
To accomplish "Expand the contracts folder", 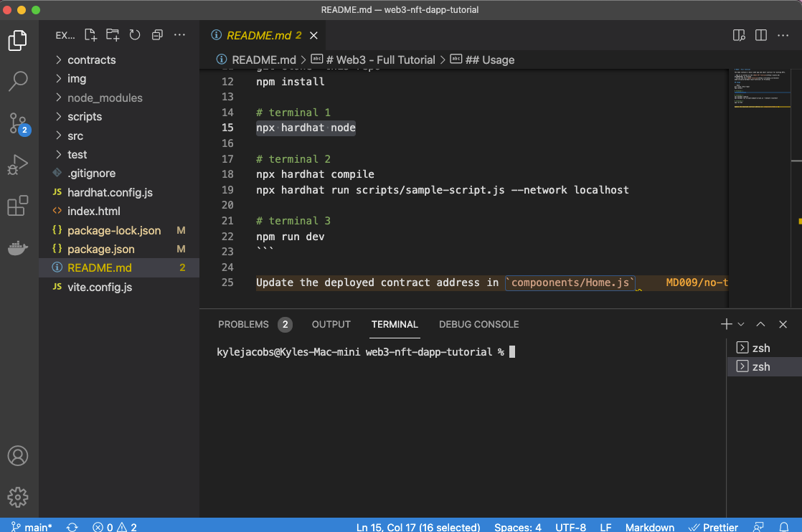I will [91, 60].
